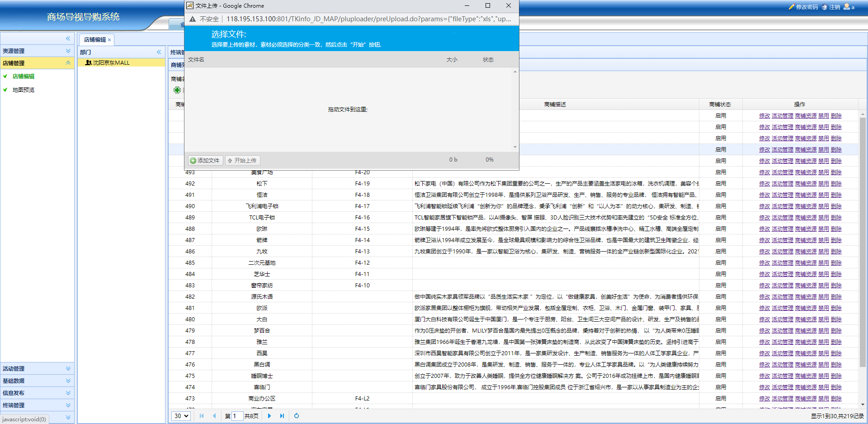Screen dimensions: 868x424
Task: Click 商铺资源 link in the row for 大白
Action: coord(806,319)
